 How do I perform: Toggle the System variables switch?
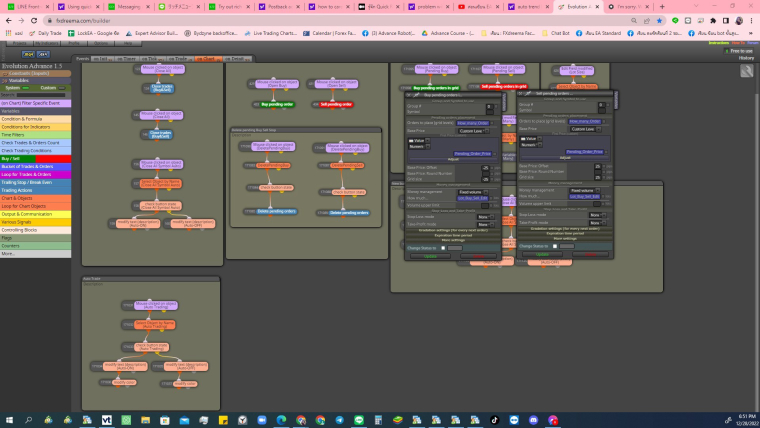point(26,88)
